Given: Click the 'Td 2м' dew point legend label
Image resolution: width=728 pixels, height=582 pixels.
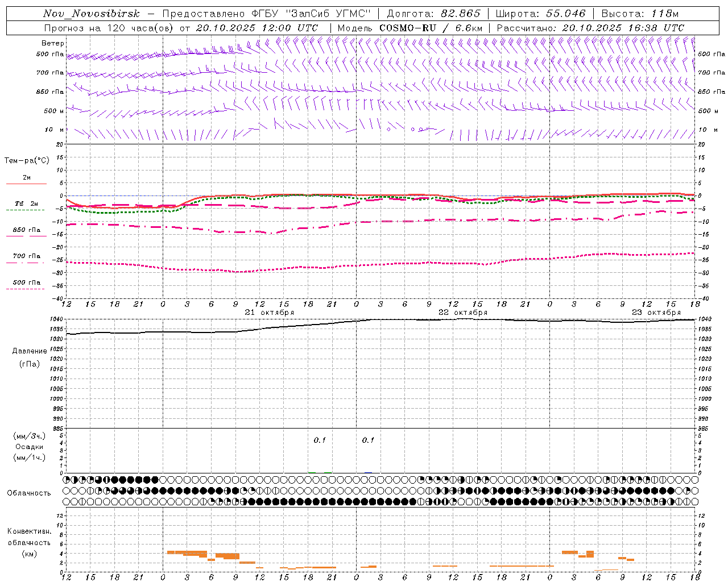Looking at the screenshot, I should pos(27,203).
